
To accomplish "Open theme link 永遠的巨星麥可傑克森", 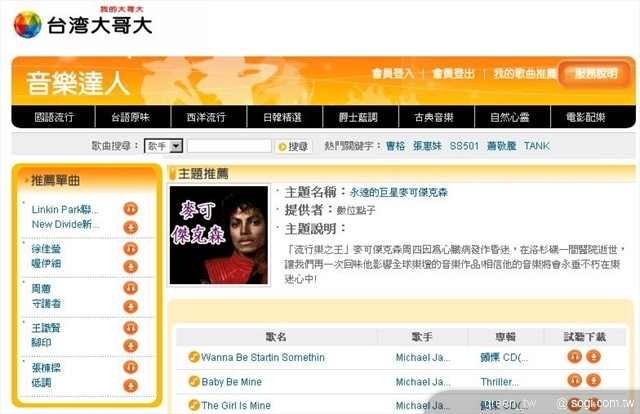I will click(398, 192).
